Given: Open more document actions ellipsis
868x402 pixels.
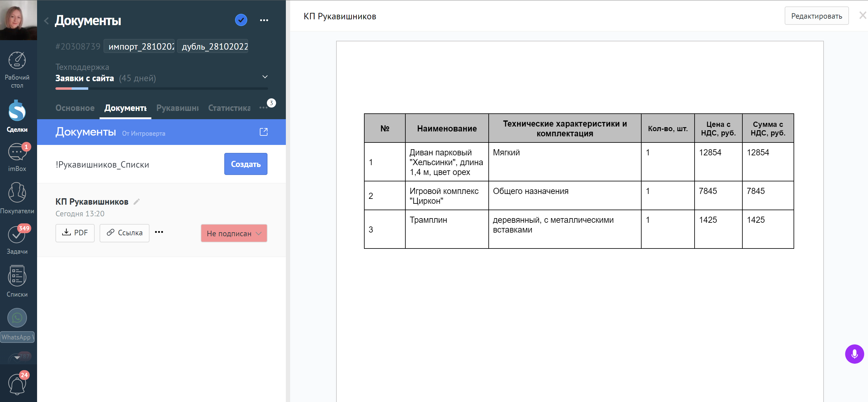Looking at the screenshot, I should [x=159, y=232].
